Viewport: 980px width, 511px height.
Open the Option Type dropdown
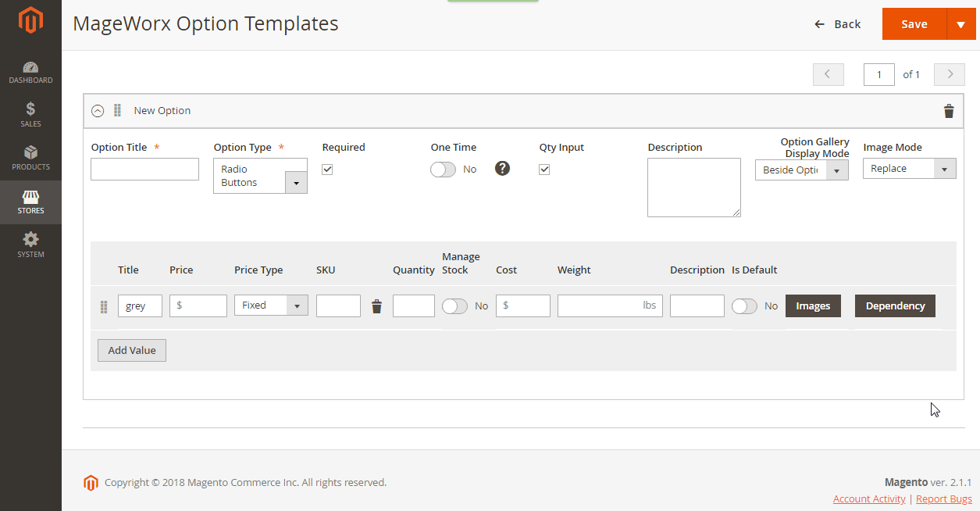[x=260, y=176]
